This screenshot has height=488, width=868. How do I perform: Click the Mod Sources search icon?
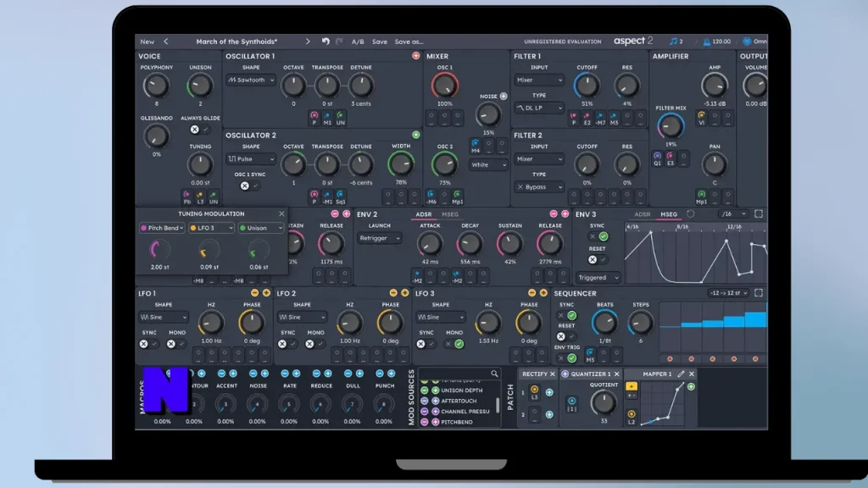(x=494, y=374)
